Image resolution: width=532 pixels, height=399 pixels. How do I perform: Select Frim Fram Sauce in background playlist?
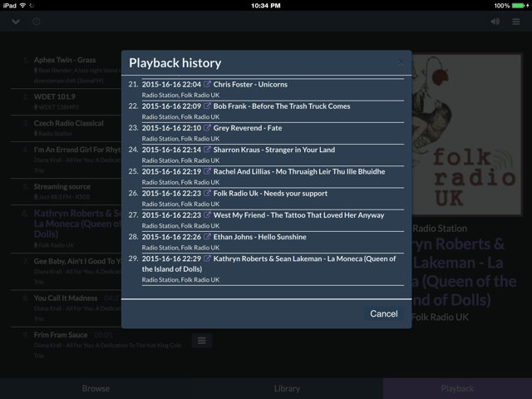[x=61, y=335]
